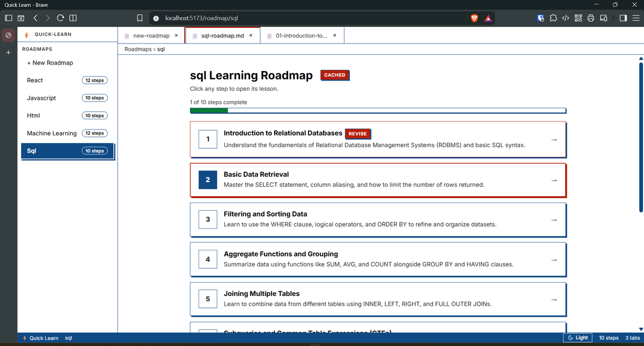The image size is (644, 346).
Task: Click the Quick Learn status bar label
Action: tap(41, 338)
